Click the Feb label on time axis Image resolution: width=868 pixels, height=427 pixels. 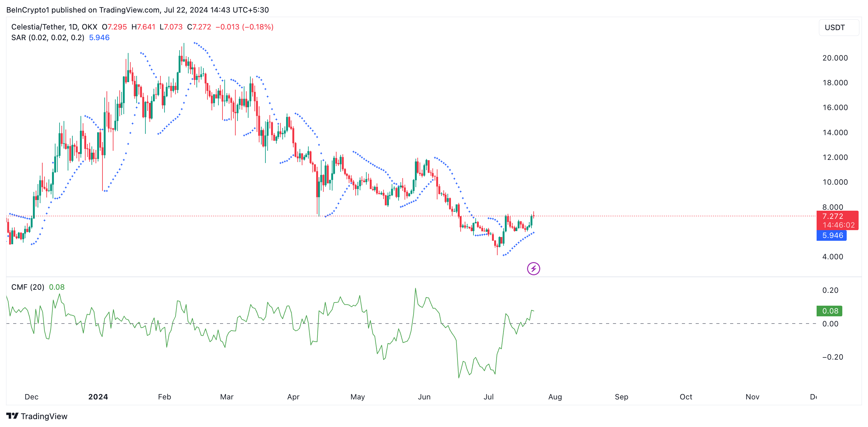(x=165, y=397)
